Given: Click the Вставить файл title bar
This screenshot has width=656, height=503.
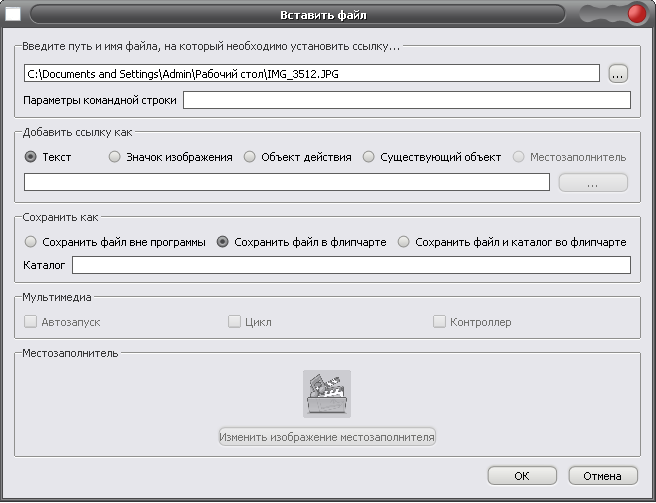Looking at the screenshot, I should click(x=298, y=15).
